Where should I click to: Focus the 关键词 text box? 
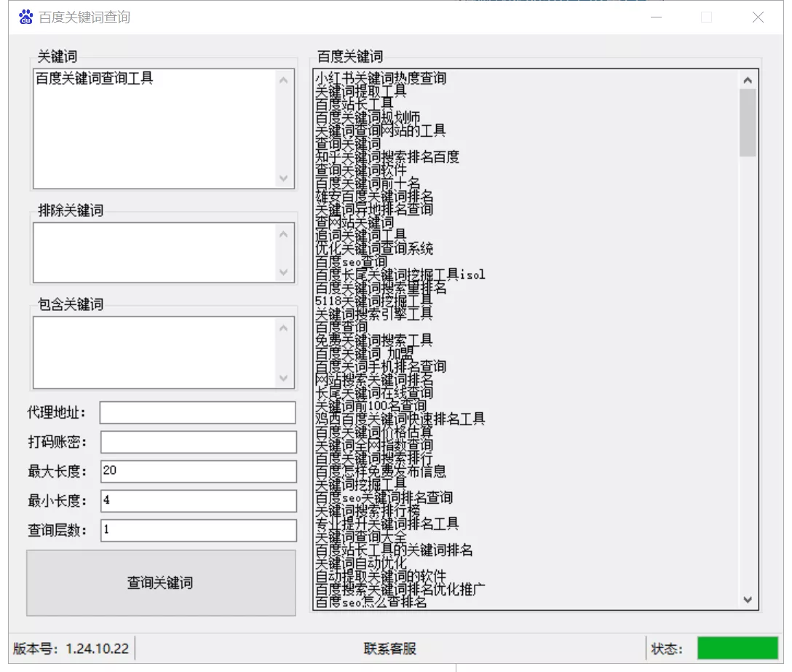164,129
